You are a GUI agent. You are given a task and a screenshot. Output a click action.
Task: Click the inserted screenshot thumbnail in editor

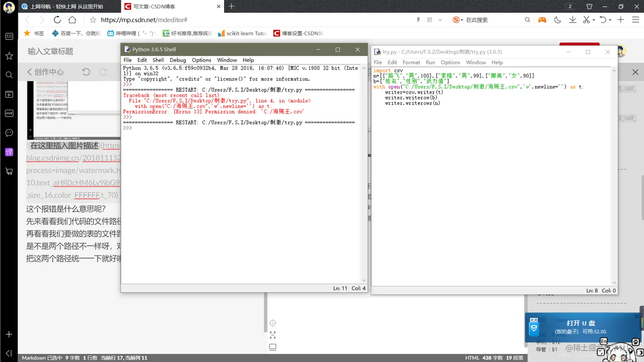point(73,110)
